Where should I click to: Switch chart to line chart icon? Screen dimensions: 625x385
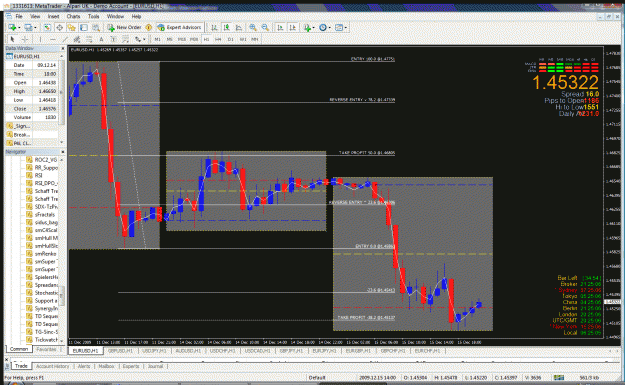[239, 28]
